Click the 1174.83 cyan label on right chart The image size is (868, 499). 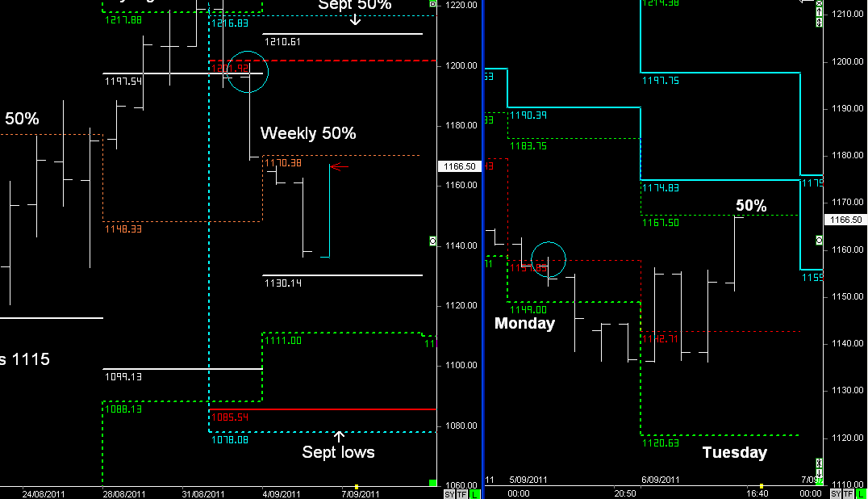(x=661, y=188)
